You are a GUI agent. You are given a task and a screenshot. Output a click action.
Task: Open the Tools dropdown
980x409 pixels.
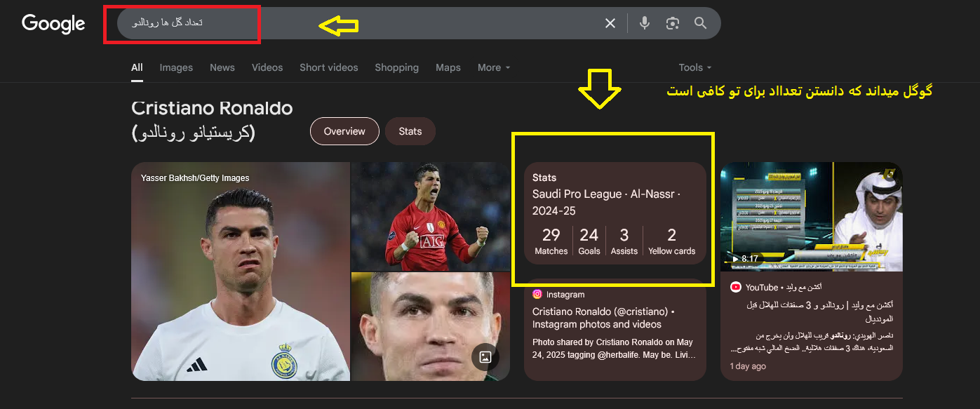coord(694,67)
